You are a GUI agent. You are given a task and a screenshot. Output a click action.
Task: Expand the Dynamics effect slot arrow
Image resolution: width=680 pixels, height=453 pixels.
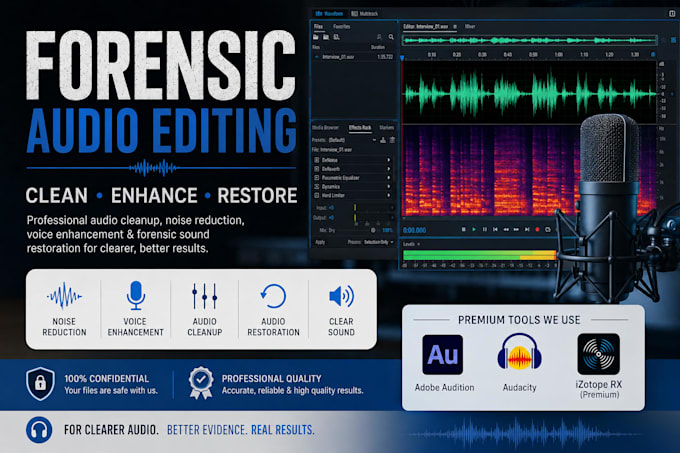coord(389,186)
